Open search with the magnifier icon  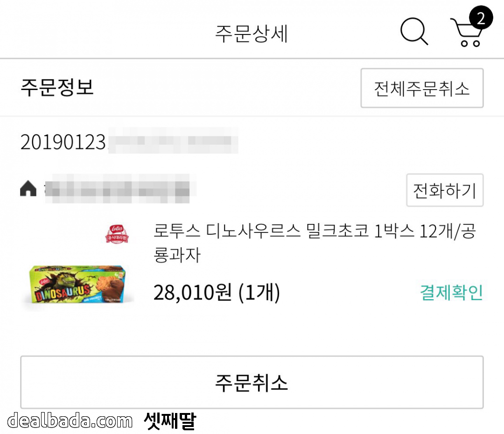pos(414,32)
